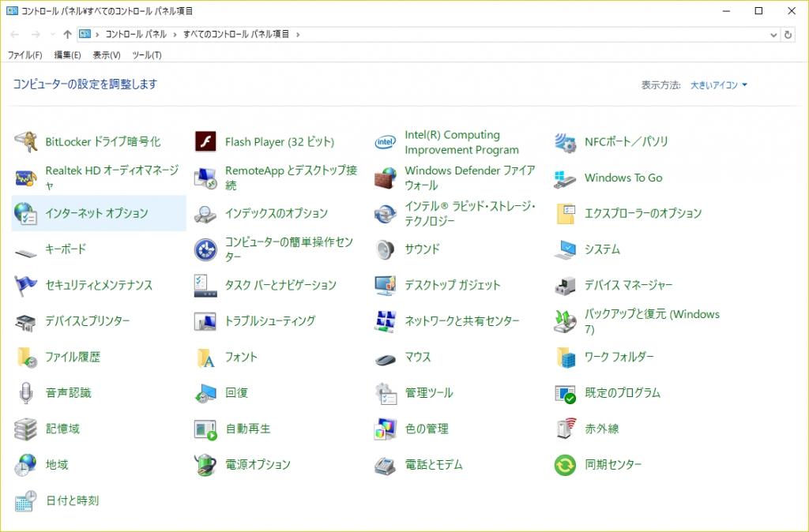The height and width of the screenshot is (532, 809).
Task: Open the Flash Player (32 ビット) icon
Action: [205, 142]
